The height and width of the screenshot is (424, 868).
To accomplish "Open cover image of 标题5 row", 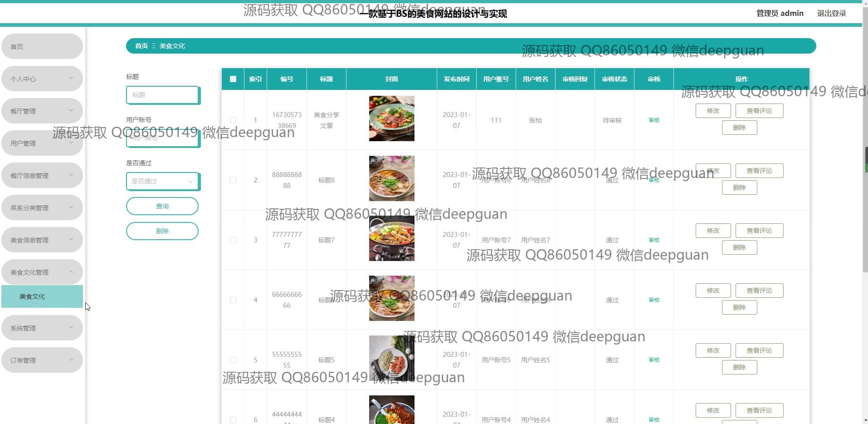I will pyautogui.click(x=392, y=358).
